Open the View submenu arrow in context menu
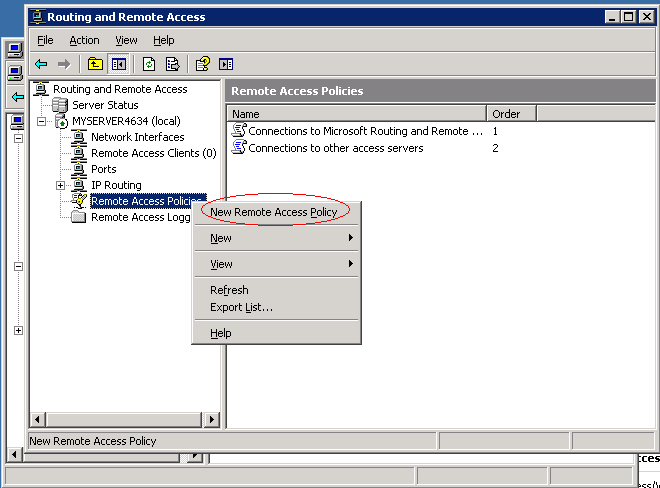 tap(351, 264)
